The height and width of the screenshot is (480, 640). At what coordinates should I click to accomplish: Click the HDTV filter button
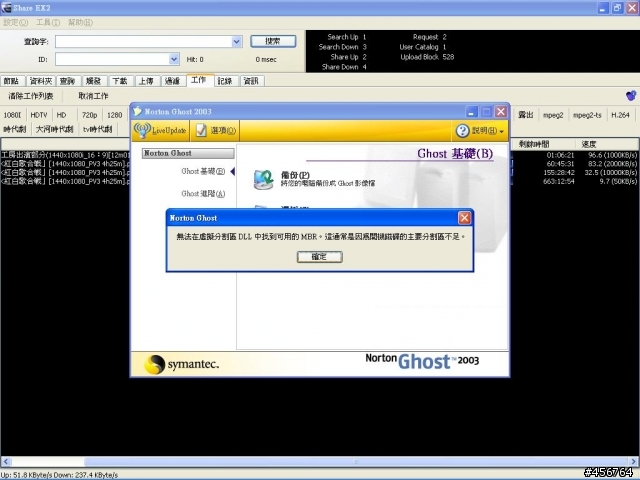tap(39, 115)
